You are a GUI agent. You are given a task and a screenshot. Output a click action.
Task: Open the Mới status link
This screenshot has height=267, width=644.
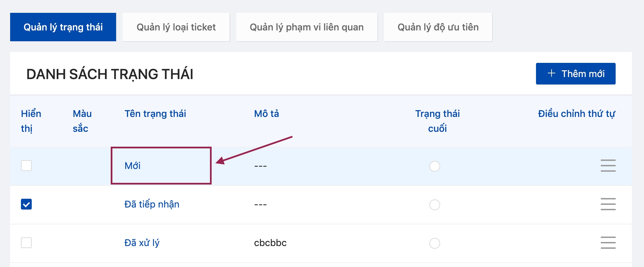pos(132,166)
